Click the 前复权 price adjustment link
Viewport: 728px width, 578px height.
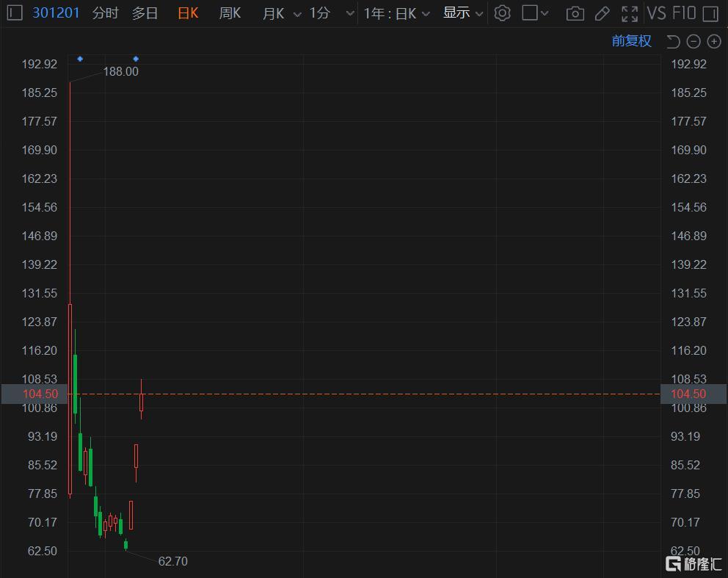coord(631,41)
